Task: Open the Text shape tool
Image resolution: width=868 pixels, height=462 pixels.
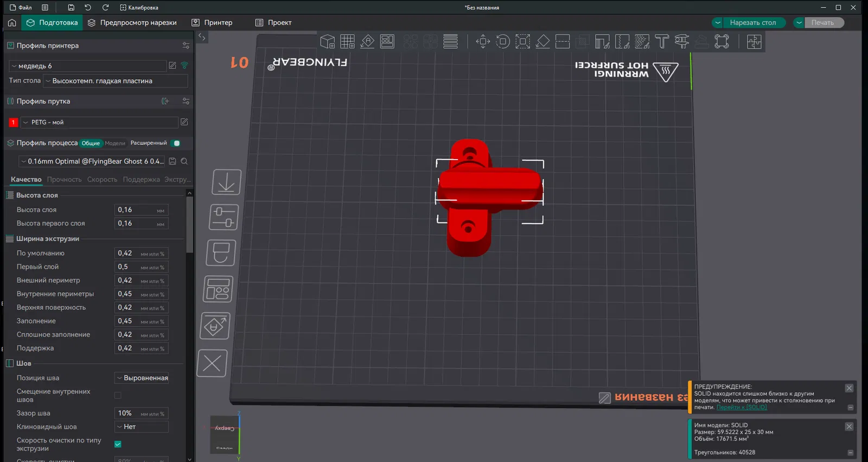Action: click(662, 41)
